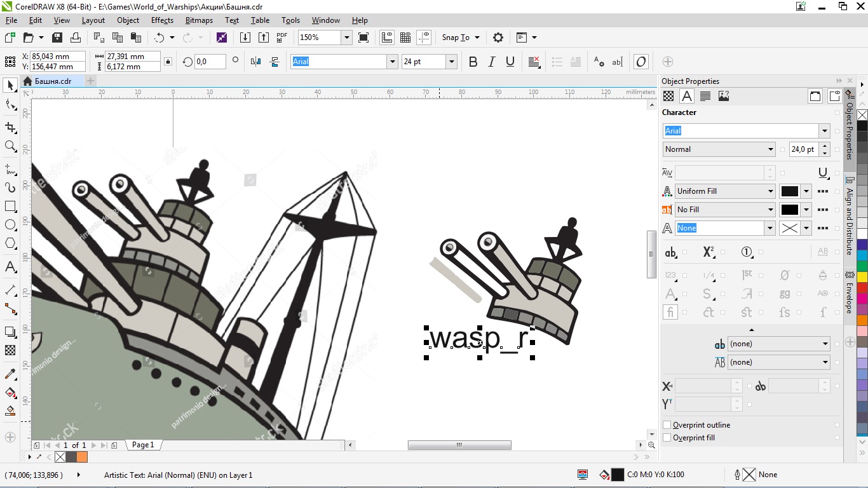Image resolution: width=868 pixels, height=488 pixels.
Task: Open the Snap To options button
Action: coord(461,37)
